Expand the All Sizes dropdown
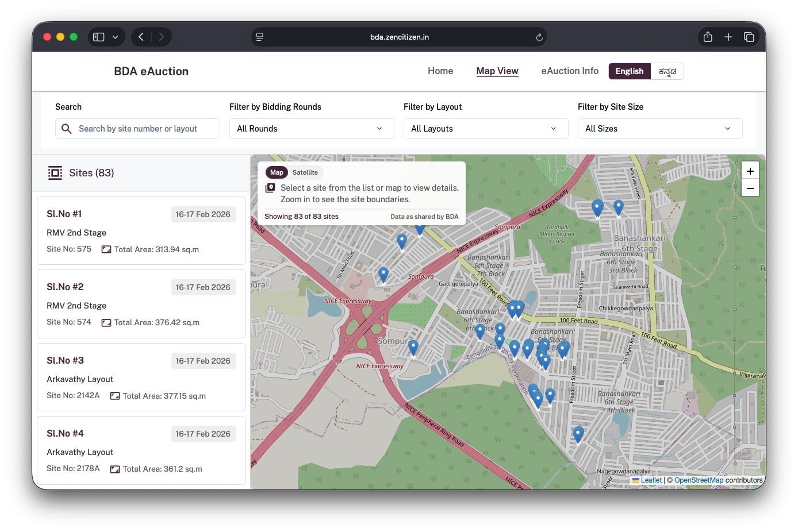The width and height of the screenshot is (798, 532). coord(659,129)
